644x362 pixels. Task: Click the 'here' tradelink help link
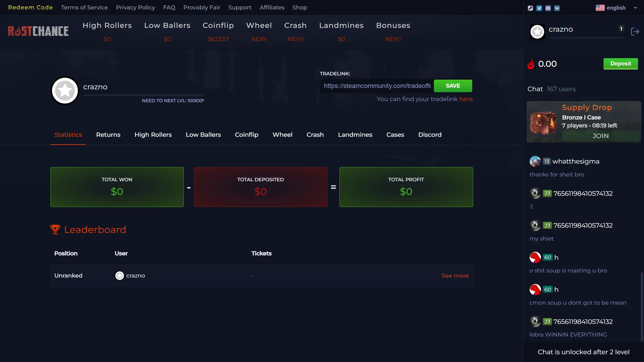[466, 99]
